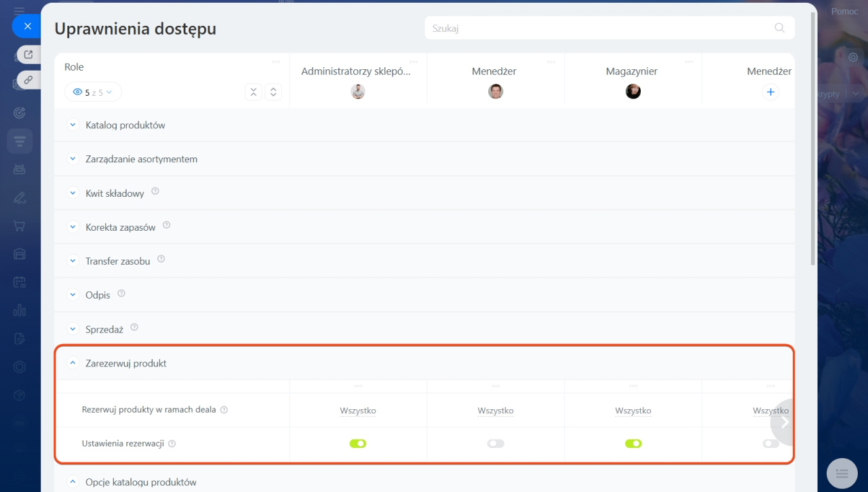Image resolution: width=868 pixels, height=492 pixels.
Task: Turn off Ustawienia rezerwacji for Magazynier
Action: 633,444
